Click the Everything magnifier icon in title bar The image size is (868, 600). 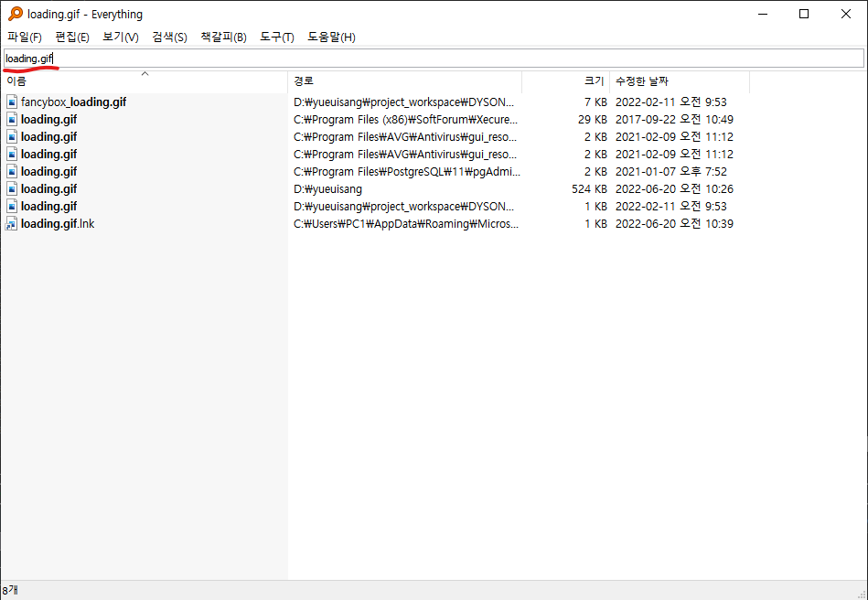pyautogui.click(x=16, y=14)
